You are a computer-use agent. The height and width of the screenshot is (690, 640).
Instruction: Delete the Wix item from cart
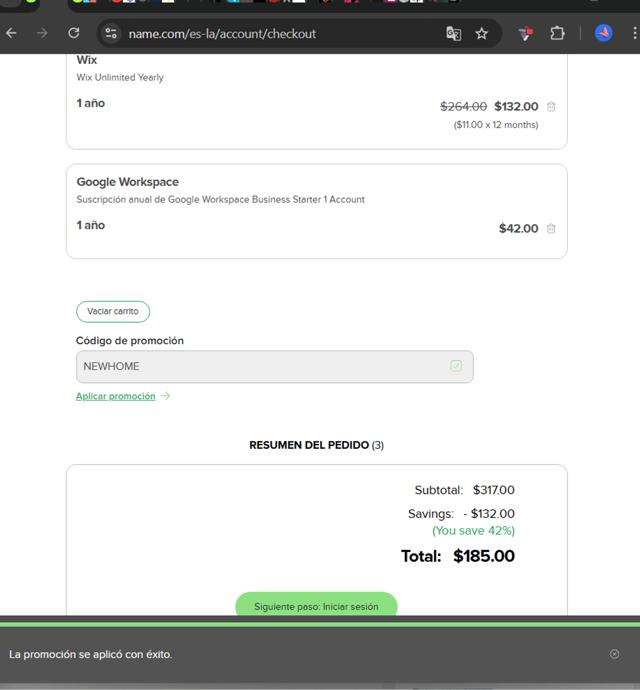(x=551, y=106)
